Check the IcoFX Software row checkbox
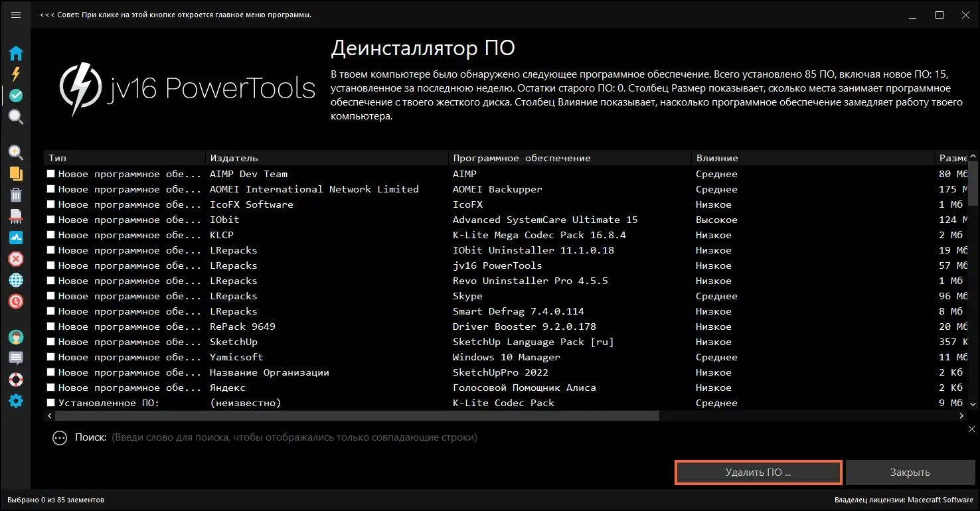 pyautogui.click(x=51, y=204)
